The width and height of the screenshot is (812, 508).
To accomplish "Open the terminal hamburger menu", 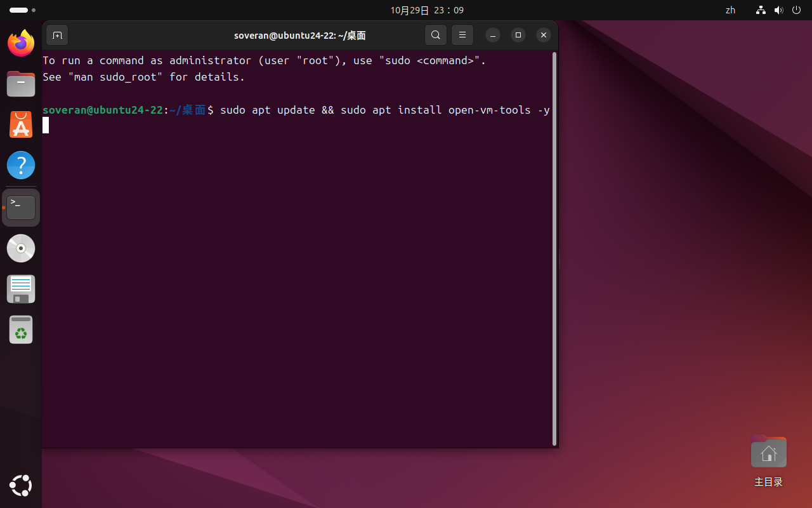I will tap(462, 35).
